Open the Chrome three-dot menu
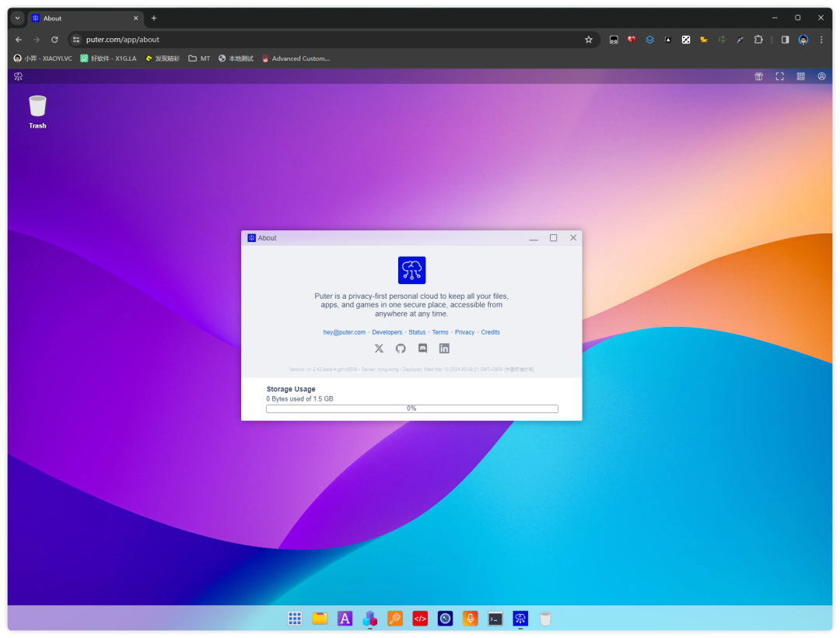Screen dimensions: 840x638 tap(822, 39)
